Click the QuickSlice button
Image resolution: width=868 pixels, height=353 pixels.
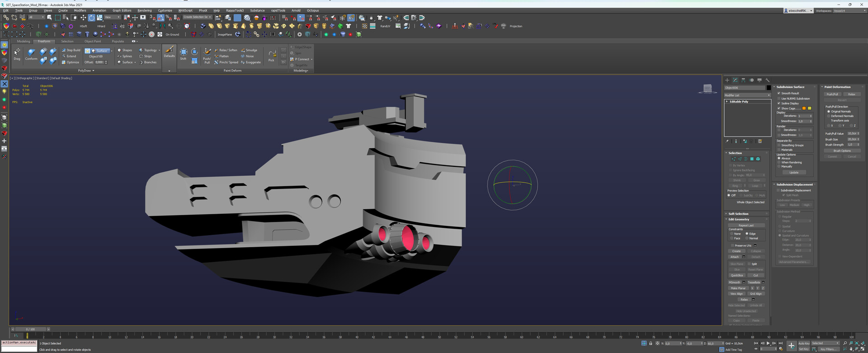[737, 275]
